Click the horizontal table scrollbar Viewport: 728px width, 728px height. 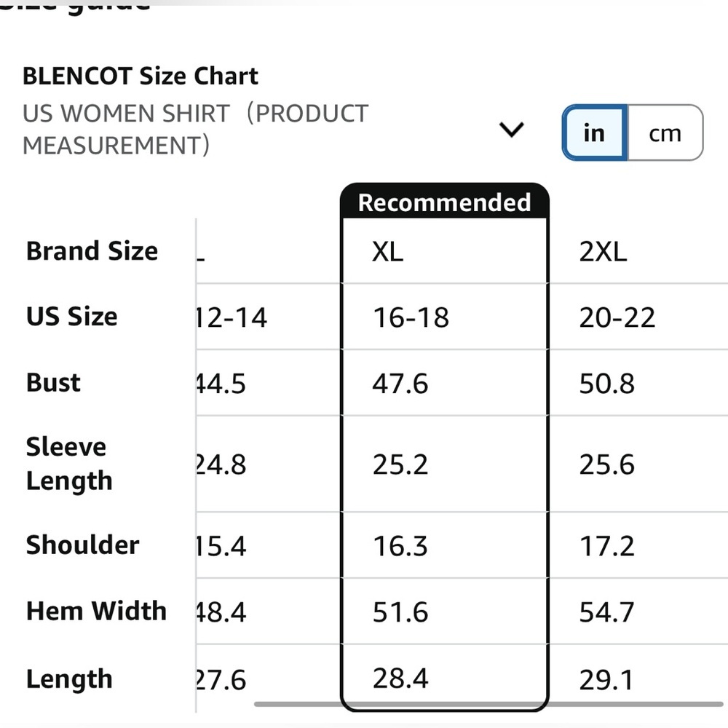488,704
